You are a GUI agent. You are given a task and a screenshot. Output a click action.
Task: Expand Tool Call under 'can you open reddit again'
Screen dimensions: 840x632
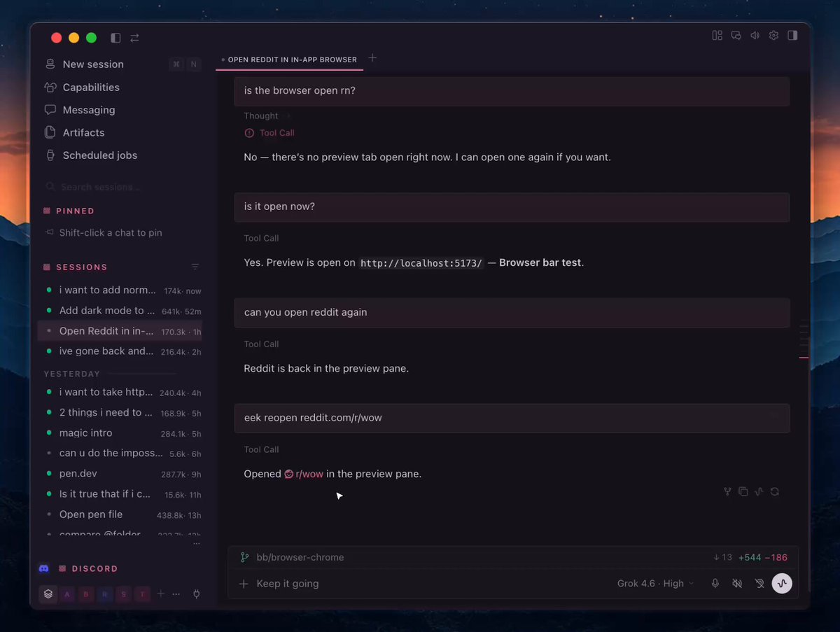pyautogui.click(x=261, y=344)
